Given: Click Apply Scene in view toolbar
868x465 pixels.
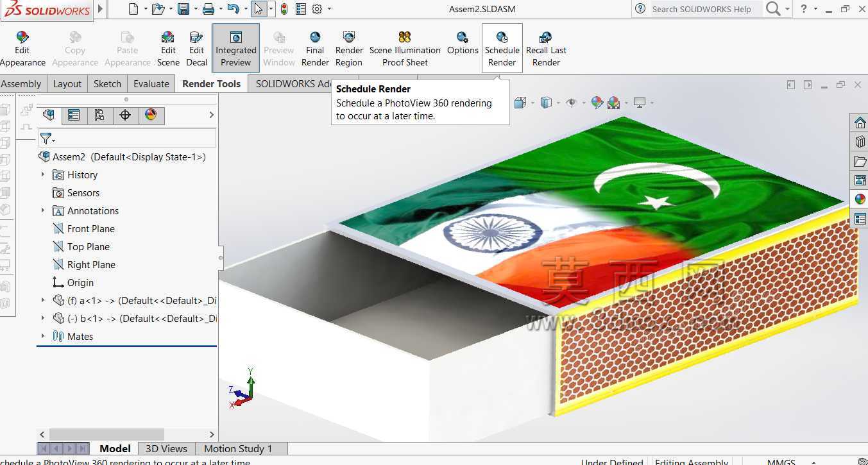Looking at the screenshot, I should pos(614,103).
